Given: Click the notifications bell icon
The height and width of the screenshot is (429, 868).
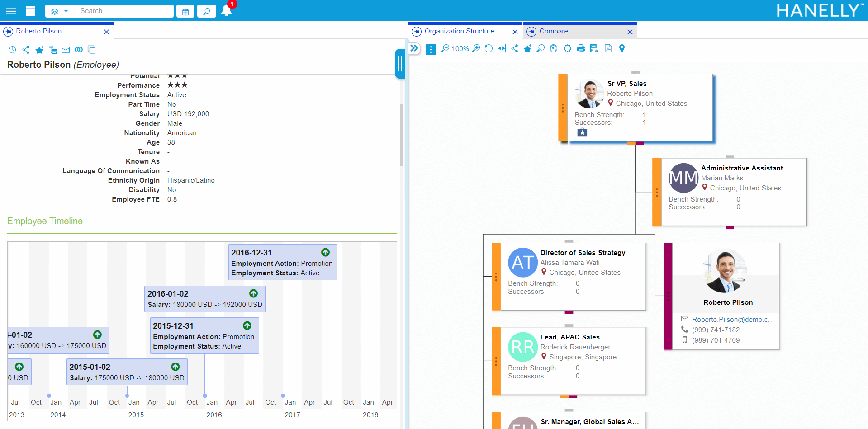Looking at the screenshot, I should pyautogui.click(x=227, y=11).
